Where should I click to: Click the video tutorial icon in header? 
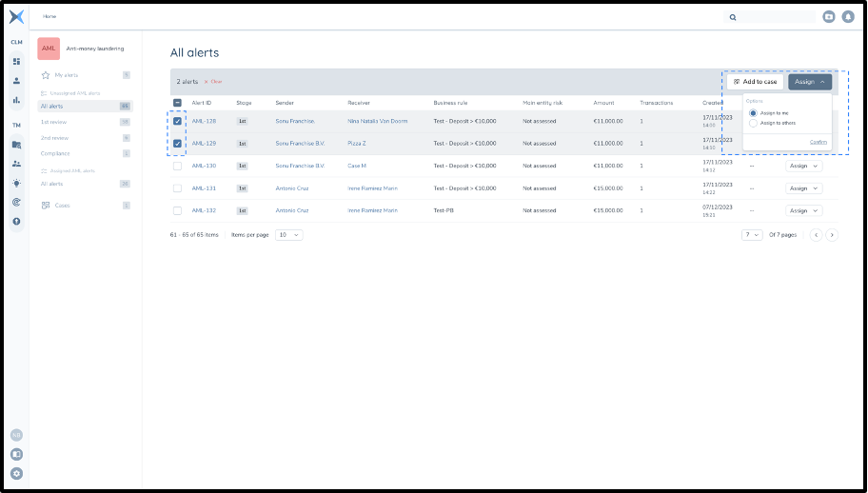click(x=829, y=16)
